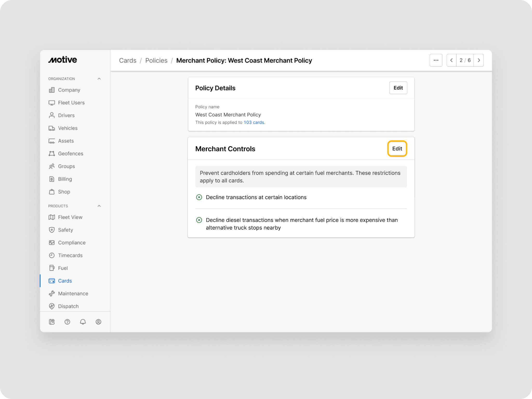This screenshot has height=399, width=532.
Task: Click the Geofences polygon icon
Action: [52, 154]
